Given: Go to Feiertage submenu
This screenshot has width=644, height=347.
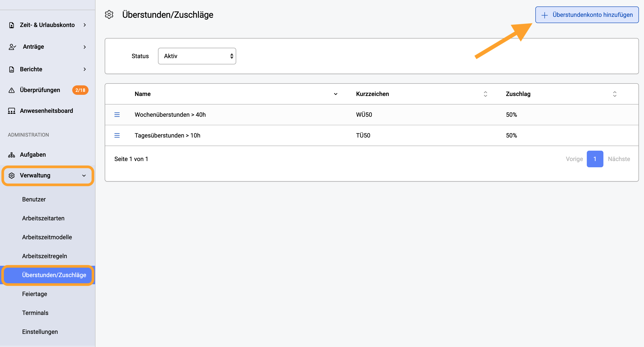Looking at the screenshot, I should tap(35, 294).
